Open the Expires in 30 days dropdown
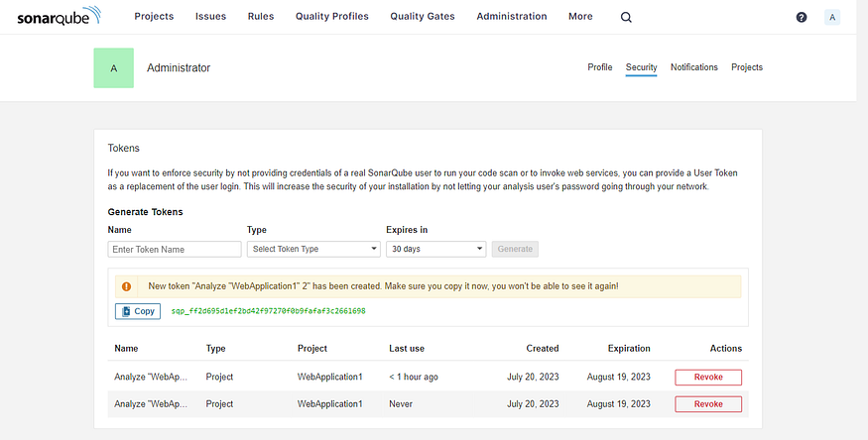 pyautogui.click(x=434, y=250)
